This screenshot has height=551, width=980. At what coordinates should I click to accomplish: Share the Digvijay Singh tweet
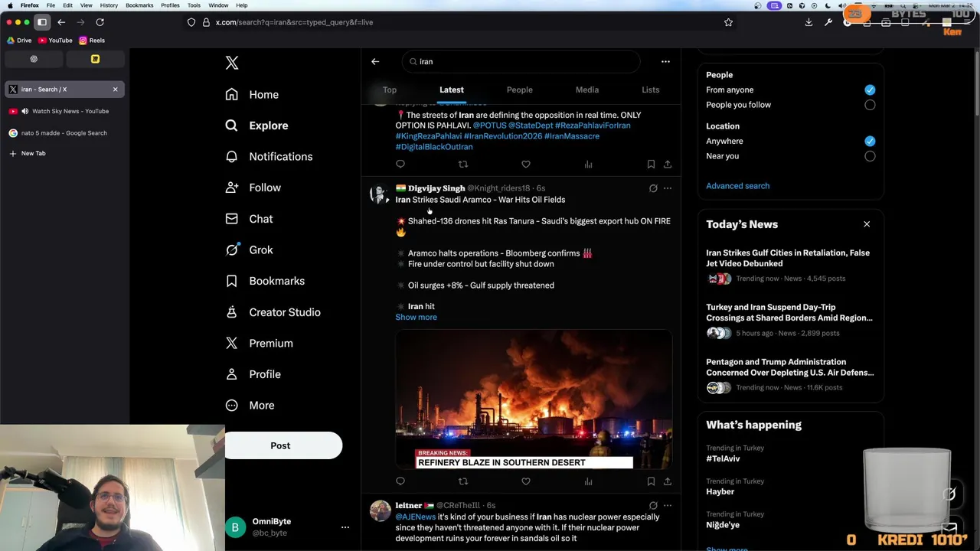668,481
